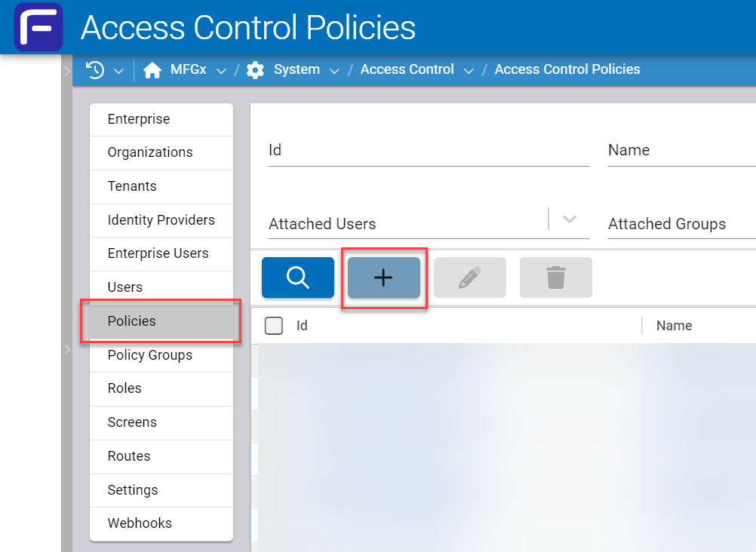Click the app logo in the header

tap(38, 27)
